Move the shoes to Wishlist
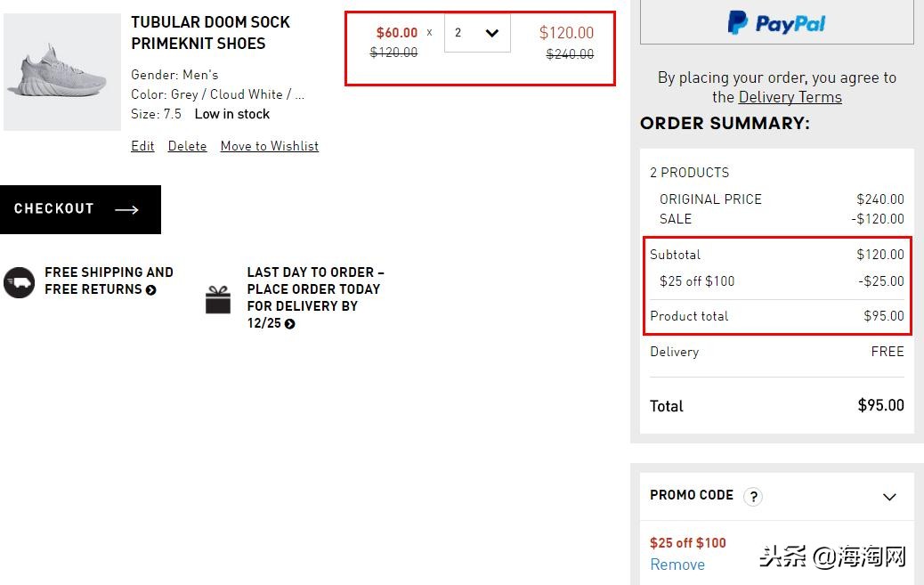The image size is (924, 585). pos(269,146)
